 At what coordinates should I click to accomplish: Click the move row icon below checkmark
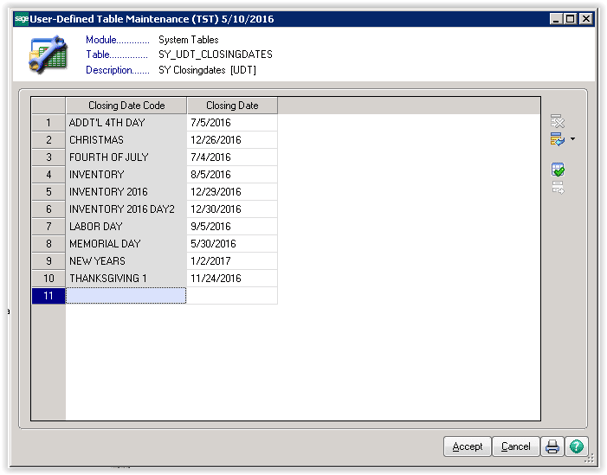557,187
